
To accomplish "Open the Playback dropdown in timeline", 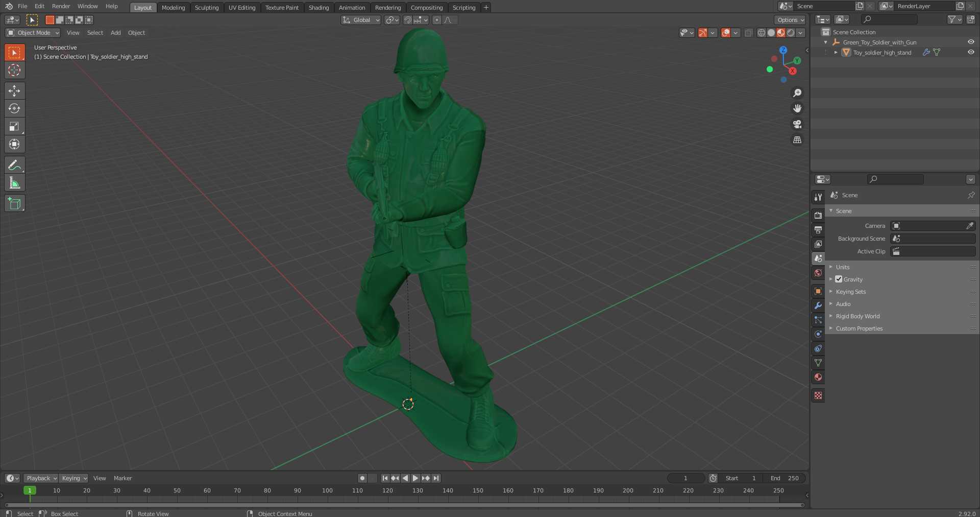I will click(x=41, y=478).
